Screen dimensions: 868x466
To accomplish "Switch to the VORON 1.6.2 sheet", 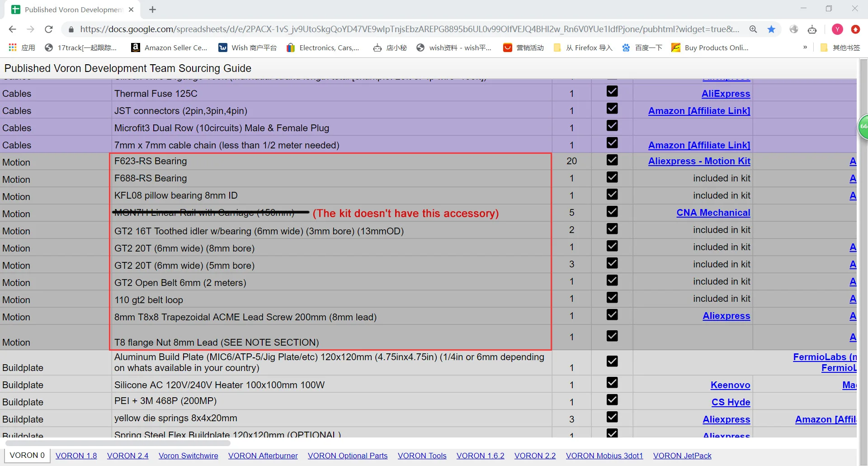I will click(480, 456).
